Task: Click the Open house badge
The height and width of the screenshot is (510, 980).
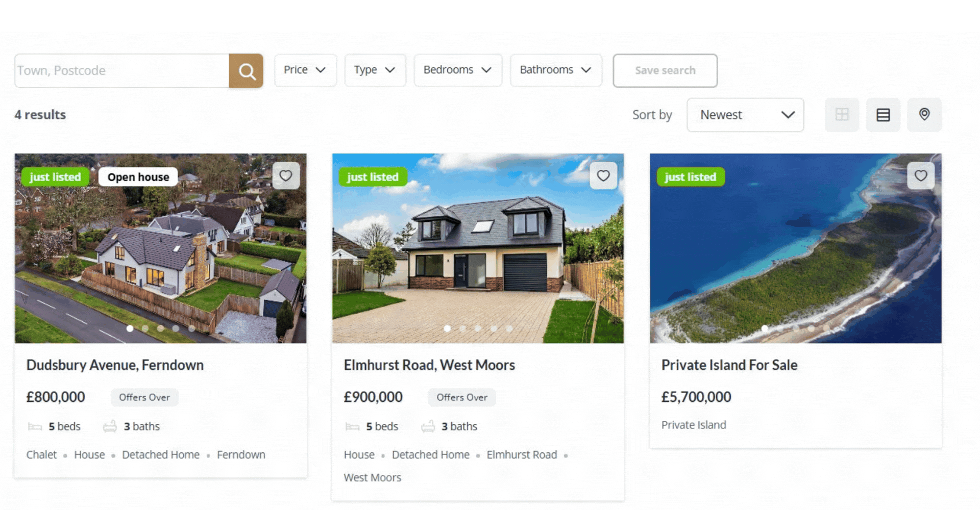Action: click(x=138, y=177)
